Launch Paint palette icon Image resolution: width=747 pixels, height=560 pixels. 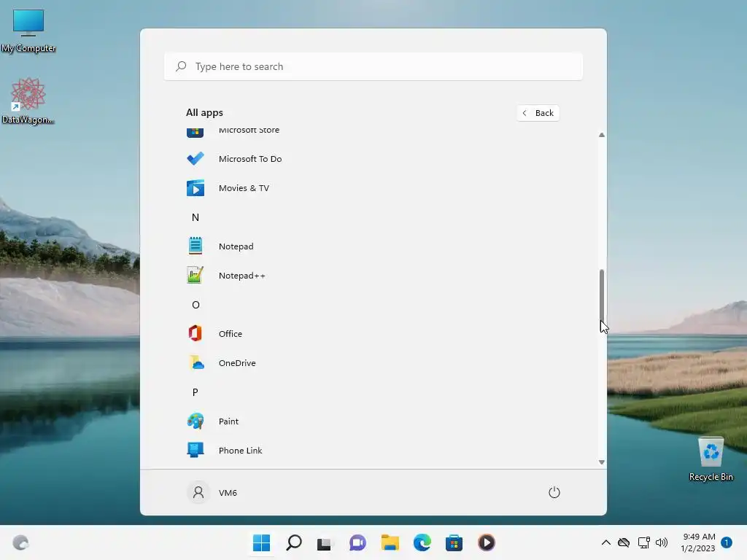[196, 421]
